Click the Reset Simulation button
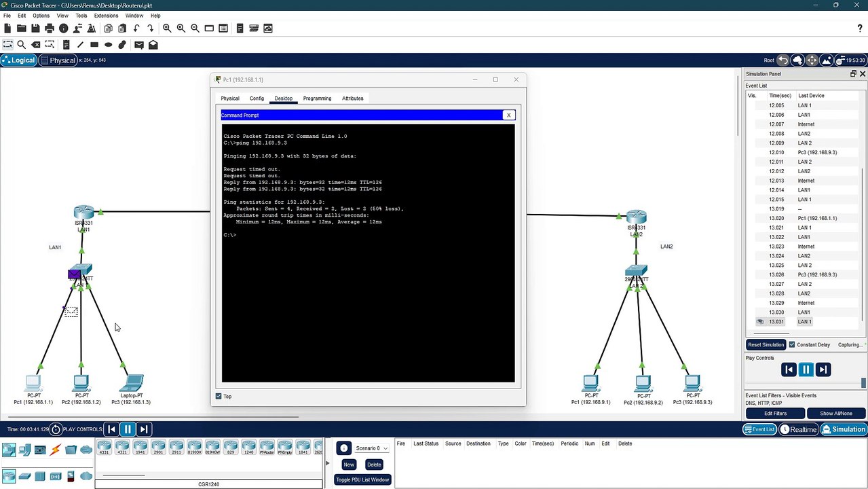The width and height of the screenshot is (868, 489). click(766, 345)
